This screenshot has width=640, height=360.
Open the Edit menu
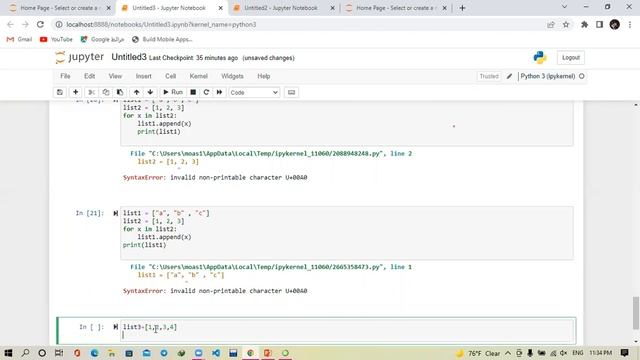coord(89,76)
